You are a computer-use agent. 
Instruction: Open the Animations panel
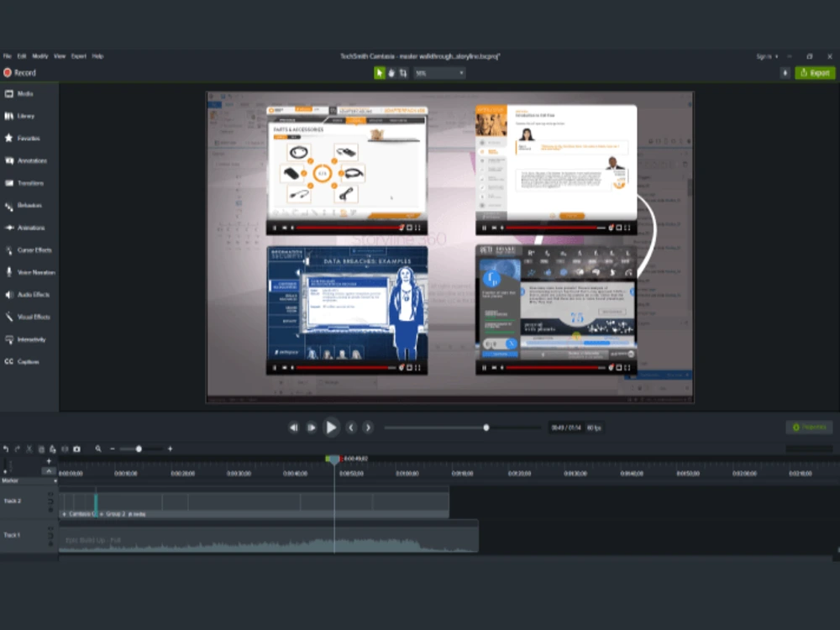[x=24, y=228]
